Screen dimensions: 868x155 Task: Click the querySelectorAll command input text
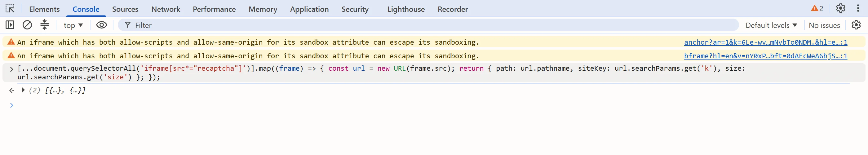[x=381, y=73]
